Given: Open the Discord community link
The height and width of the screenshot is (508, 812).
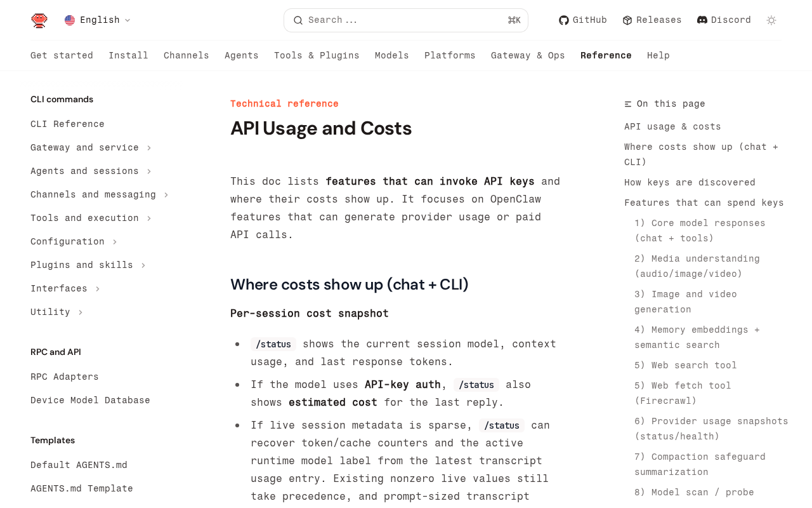Looking at the screenshot, I should [724, 20].
